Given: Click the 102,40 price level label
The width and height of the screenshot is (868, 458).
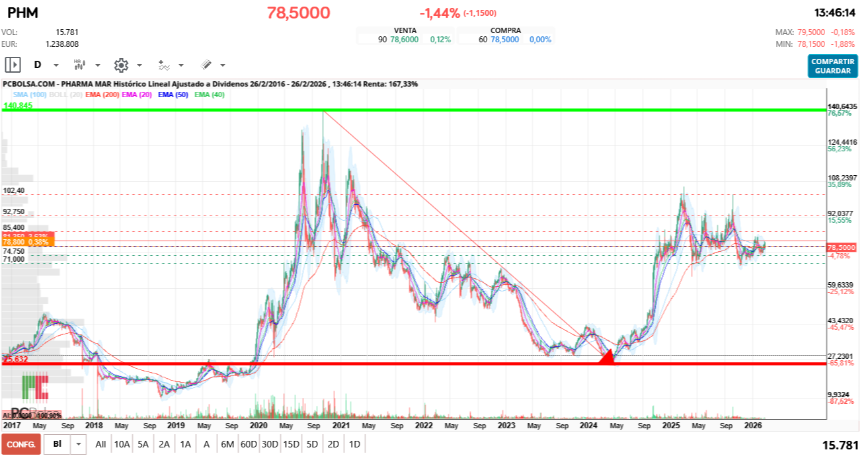Looking at the screenshot, I should (14, 190).
